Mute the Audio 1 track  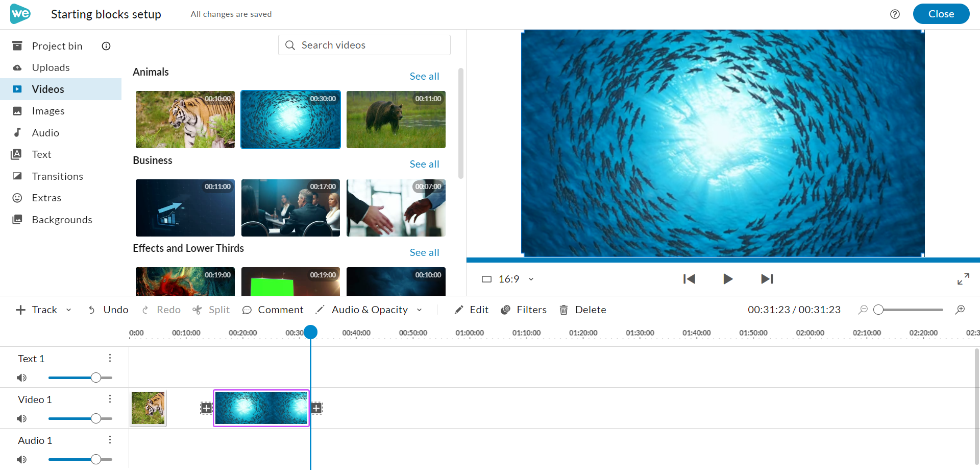(21, 459)
